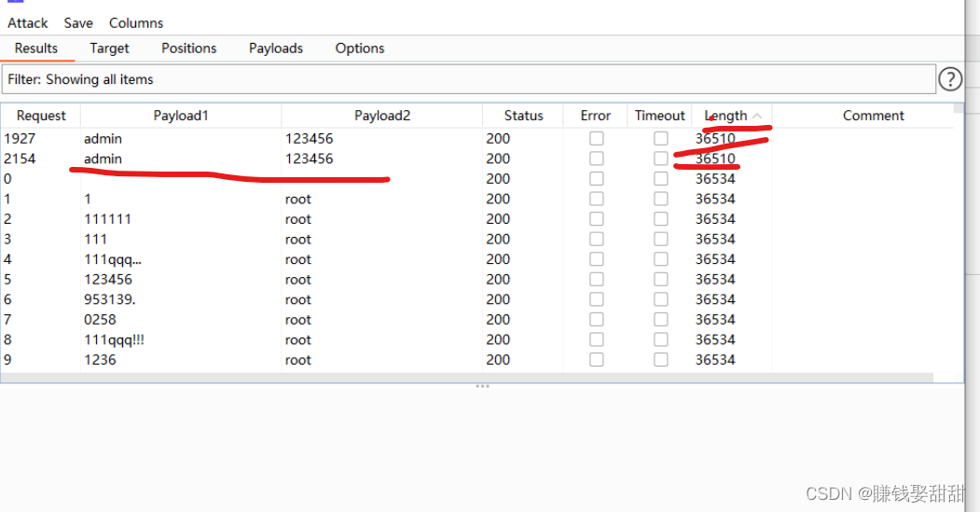Open the Attack menu
Viewport: 980px width, 512px height.
[x=27, y=23]
